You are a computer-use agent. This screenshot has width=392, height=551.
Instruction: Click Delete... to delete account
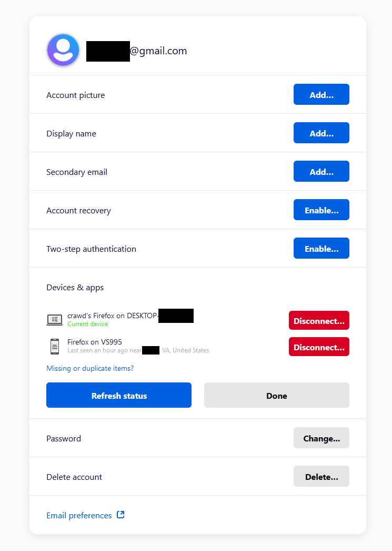(x=321, y=477)
